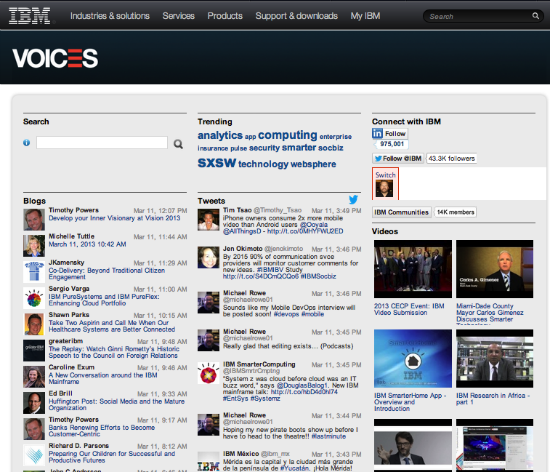This screenshot has height=472, width=550.
Task: Open blog Co-Delivery: Beyond Traditional Citizen Engagement
Action: pyautogui.click(x=107, y=274)
